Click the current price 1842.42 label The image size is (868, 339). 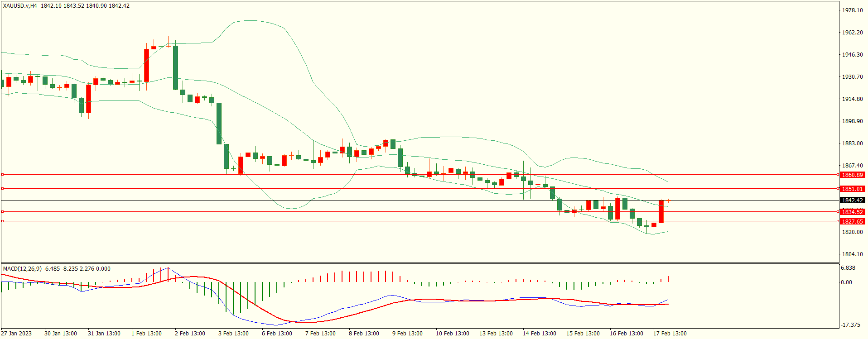pos(852,201)
